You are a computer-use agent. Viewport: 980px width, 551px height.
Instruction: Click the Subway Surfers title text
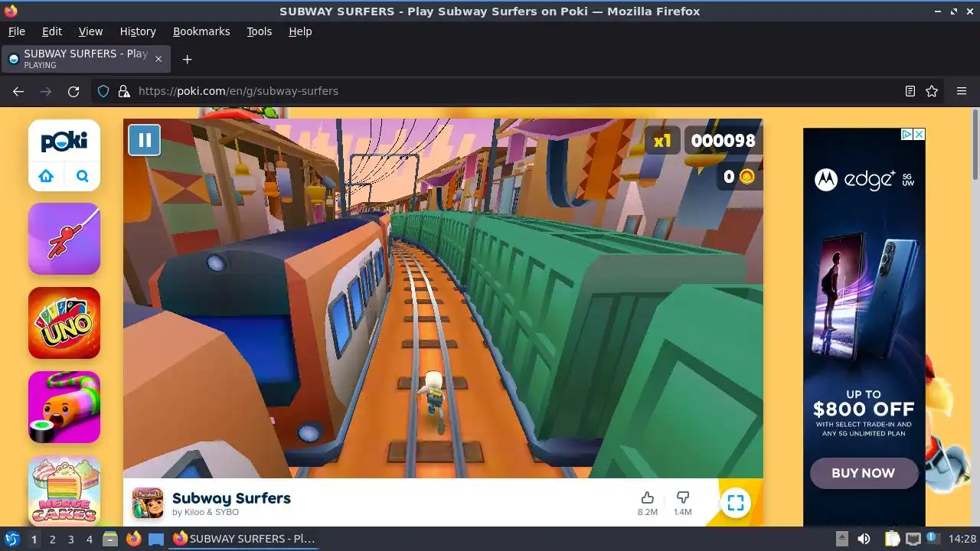231,498
